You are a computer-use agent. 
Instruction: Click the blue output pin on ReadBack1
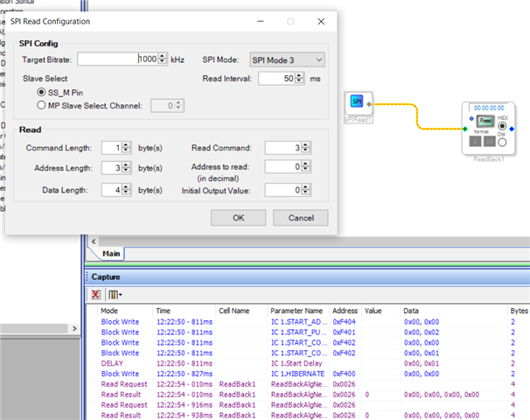click(512, 129)
